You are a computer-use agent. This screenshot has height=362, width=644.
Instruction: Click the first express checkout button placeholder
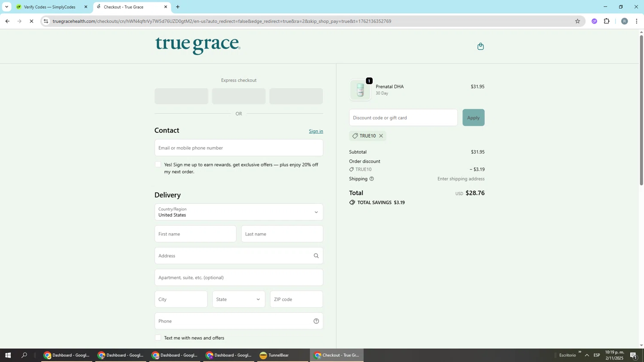pos(181,96)
